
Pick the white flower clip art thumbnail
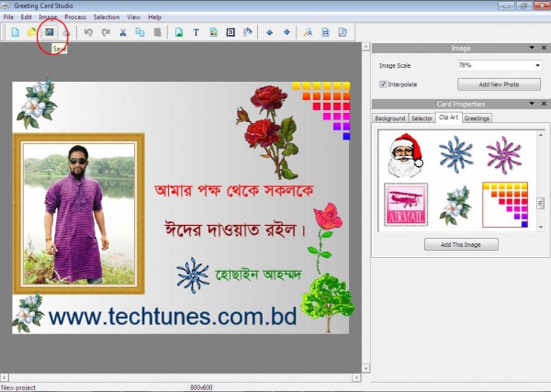coord(455,205)
